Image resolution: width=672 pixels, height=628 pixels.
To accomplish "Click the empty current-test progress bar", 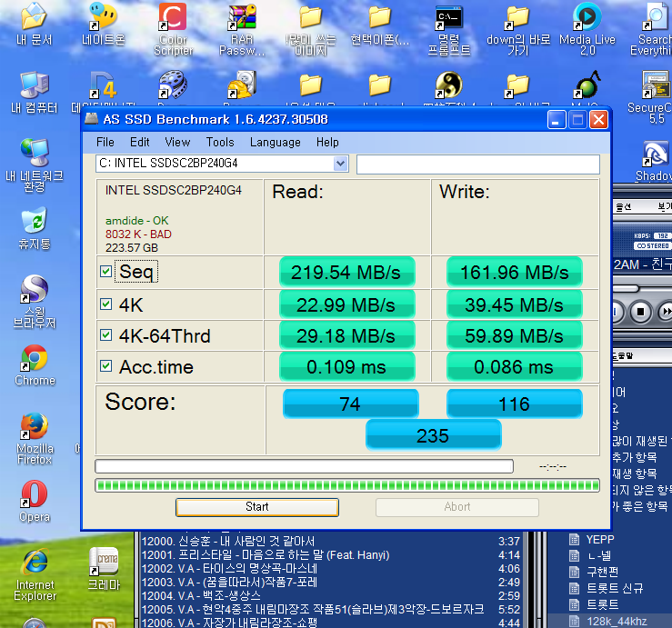I will point(305,466).
